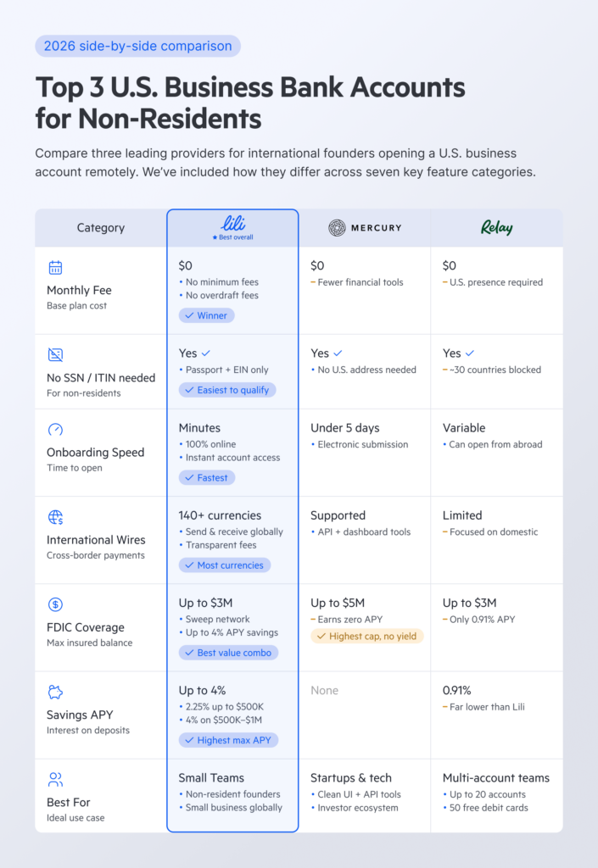
Task: Click 'Minutes' onboarding value
Action: (x=199, y=428)
